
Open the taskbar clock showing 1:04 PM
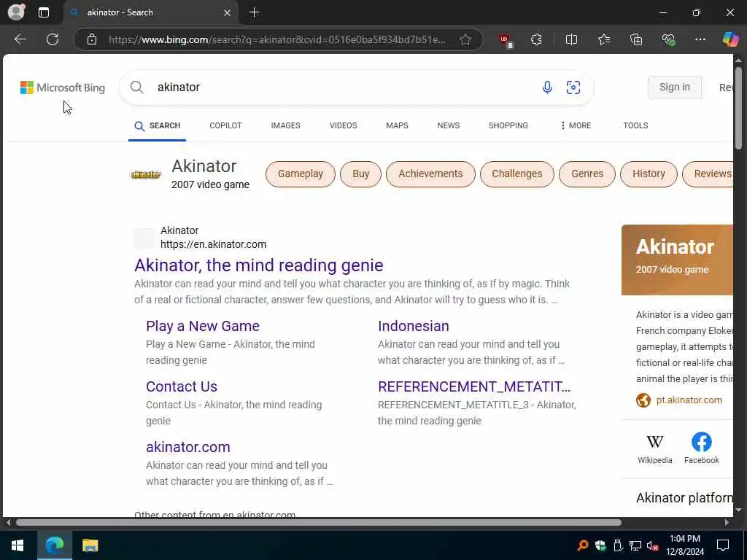coord(684,545)
